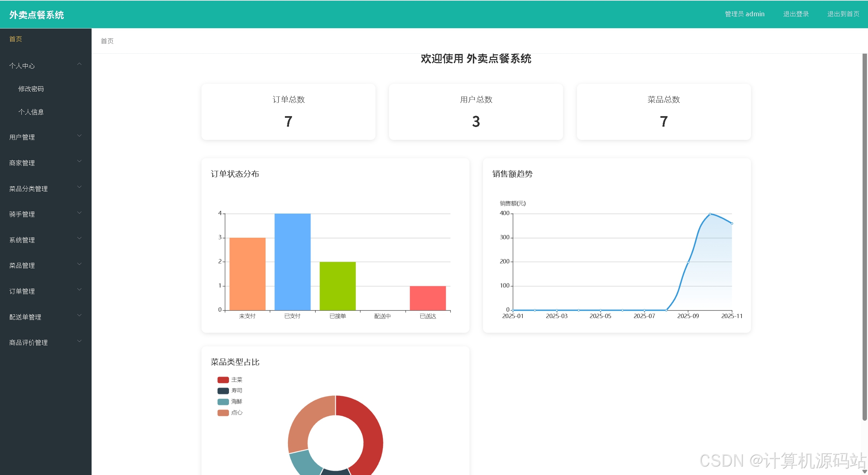The width and height of the screenshot is (868, 475).
Task: Click the 销售额趋势 chart title
Action: click(x=512, y=174)
